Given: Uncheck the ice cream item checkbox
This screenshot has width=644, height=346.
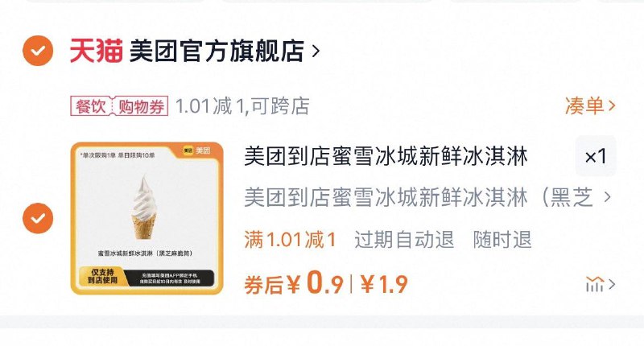Looking at the screenshot, I should pyautogui.click(x=38, y=218).
